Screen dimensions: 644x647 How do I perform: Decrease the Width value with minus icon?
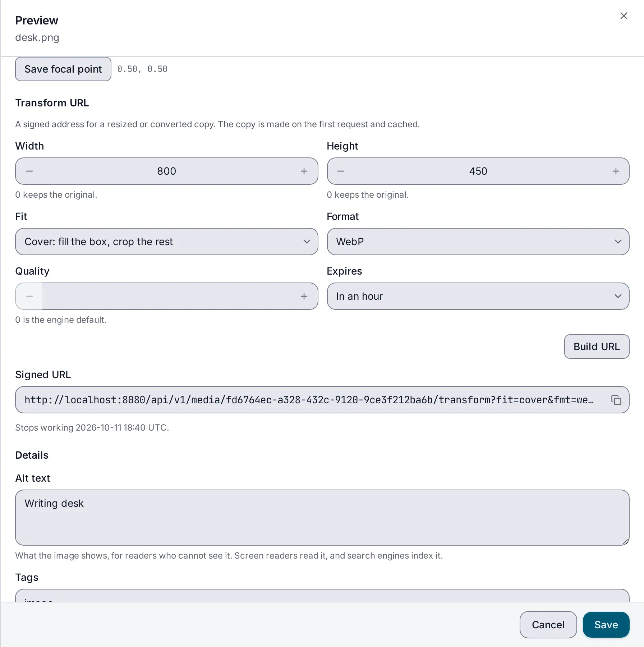coord(29,171)
